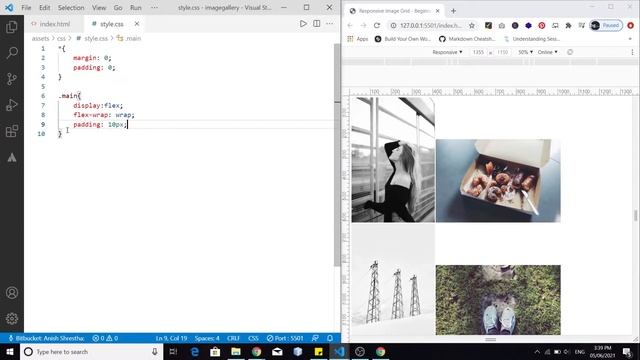Bookmark this page with the star icon
The width and height of the screenshot is (640, 360).
(472, 25)
